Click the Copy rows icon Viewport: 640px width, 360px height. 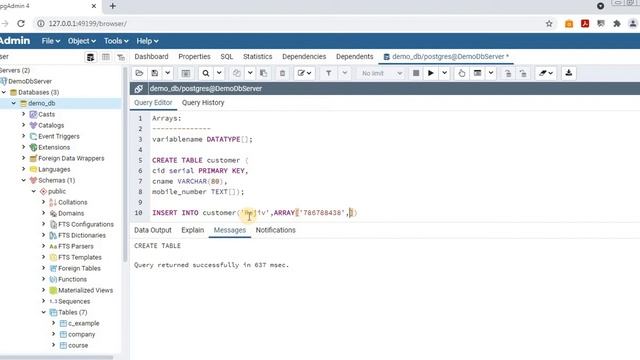[237, 73]
